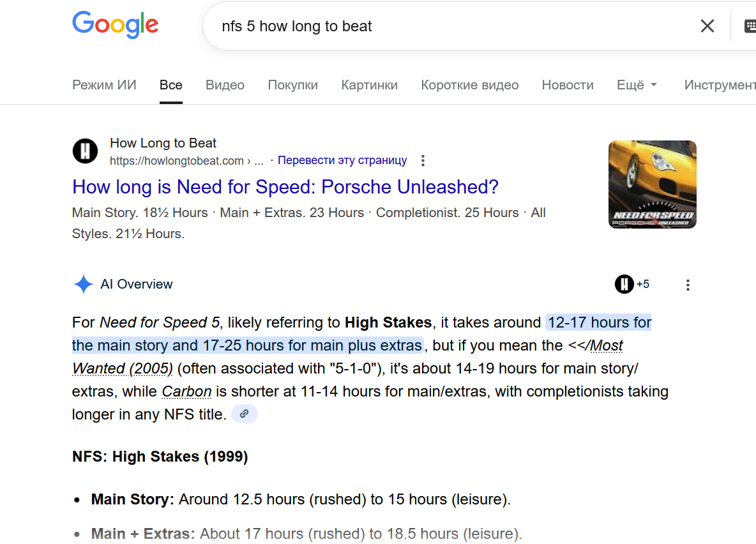Open three-dot menu beside the translate link
Screen dimensions: 756x544
[423, 161]
